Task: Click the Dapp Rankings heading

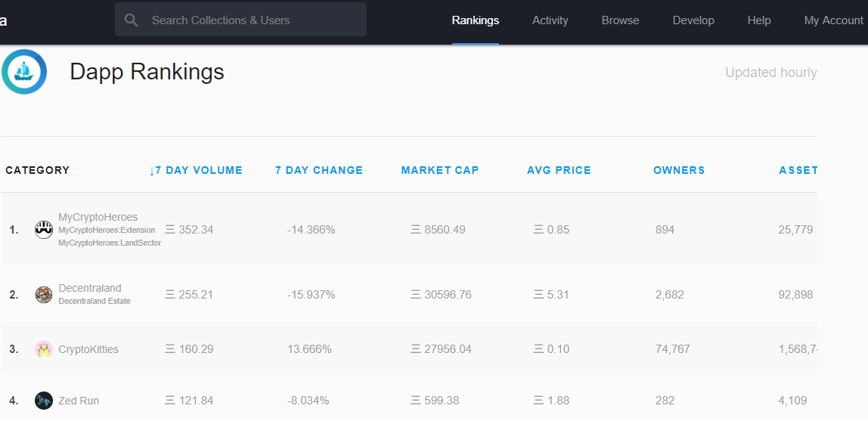Action: coord(147,72)
